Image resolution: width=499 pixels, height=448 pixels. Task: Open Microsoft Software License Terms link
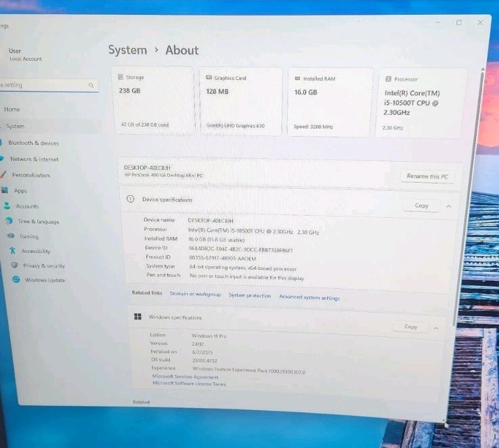tap(190, 384)
